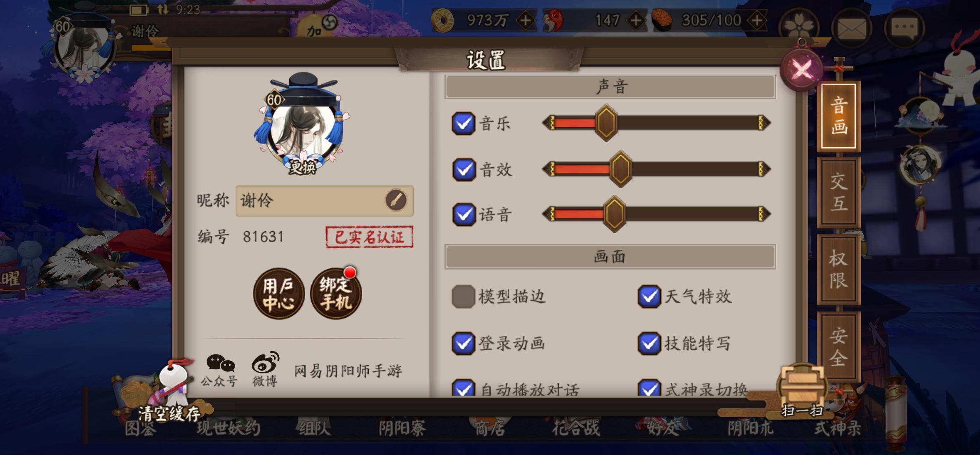This screenshot has width=980, height=455.
Task: Open the 用户中心 user center button
Action: click(279, 293)
